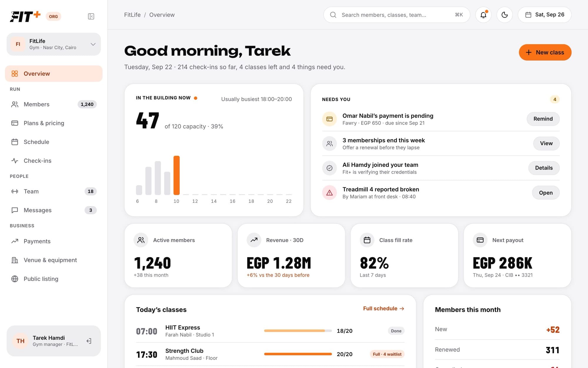Click the warning triangle icon for Treadmill 4
Image resolution: width=588 pixels, height=368 pixels.
coord(329,193)
